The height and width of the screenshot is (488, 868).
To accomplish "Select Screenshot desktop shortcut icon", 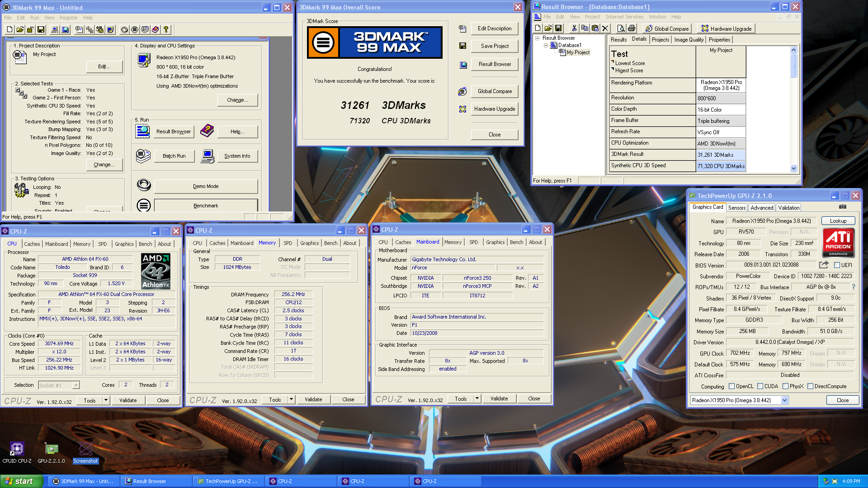I will (x=85, y=448).
